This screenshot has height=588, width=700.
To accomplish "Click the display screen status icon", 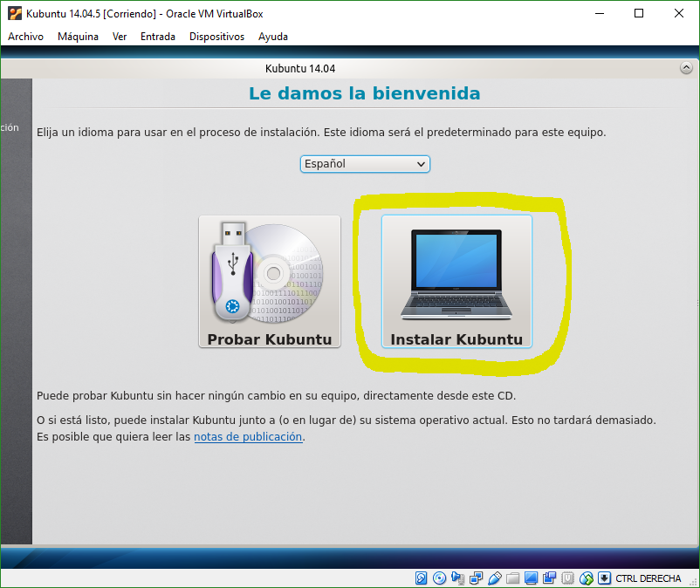I will (531, 578).
